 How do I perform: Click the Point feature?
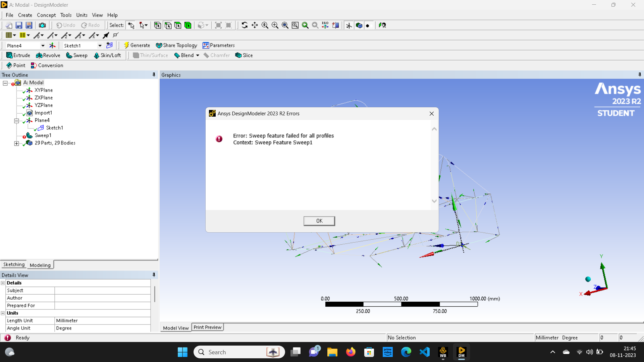point(16,65)
